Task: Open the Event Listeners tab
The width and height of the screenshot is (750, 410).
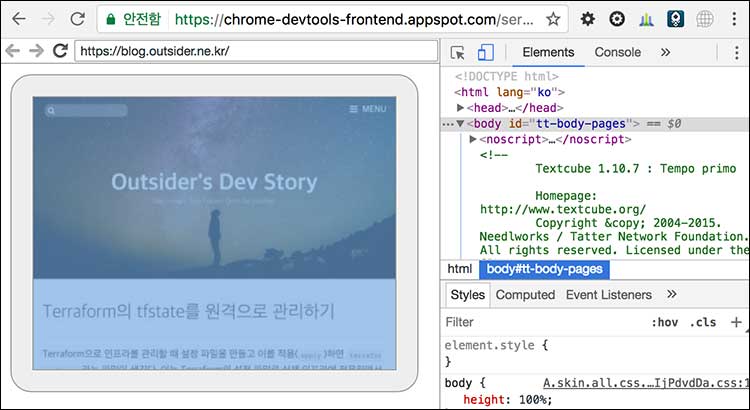Action: [608, 295]
